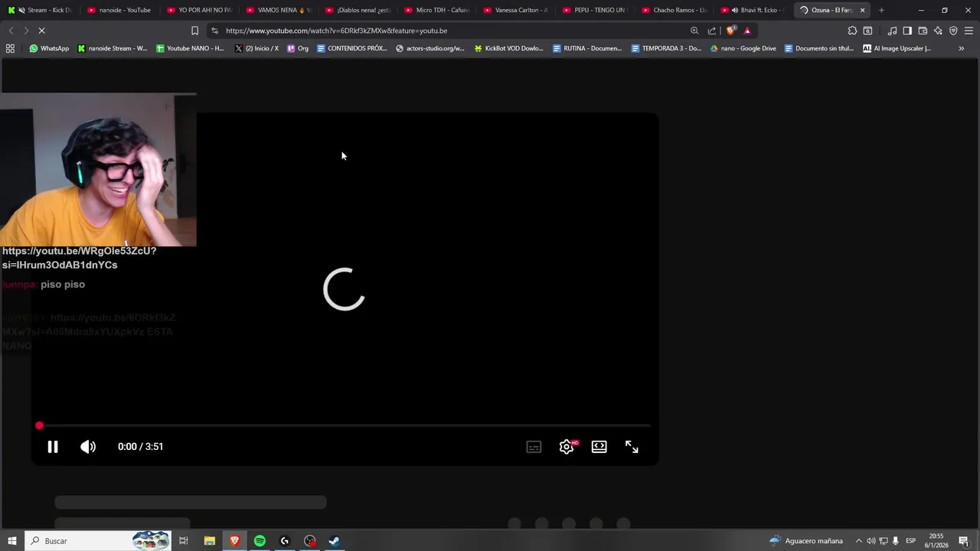Open the Youtube NANO bookmark
980x551 pixels.
190,48
